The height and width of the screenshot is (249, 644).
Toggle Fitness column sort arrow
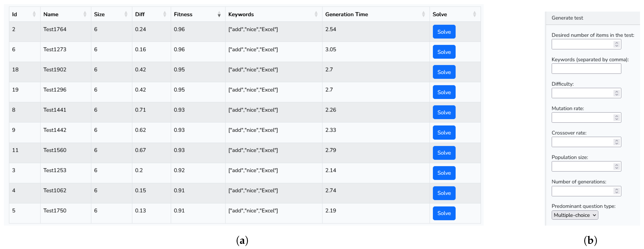(x=219, y=14)
